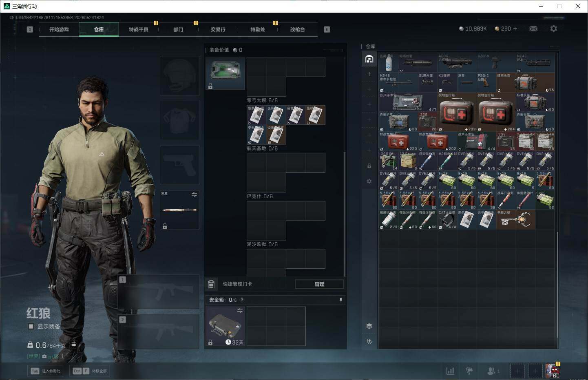Click the 安全箱 help question mark
This screenshot has height=380, width=588.
point(242,300)
